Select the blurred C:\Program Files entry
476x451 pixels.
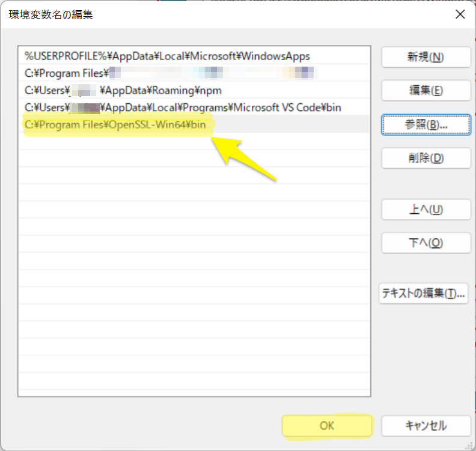[x=194, y=73]
